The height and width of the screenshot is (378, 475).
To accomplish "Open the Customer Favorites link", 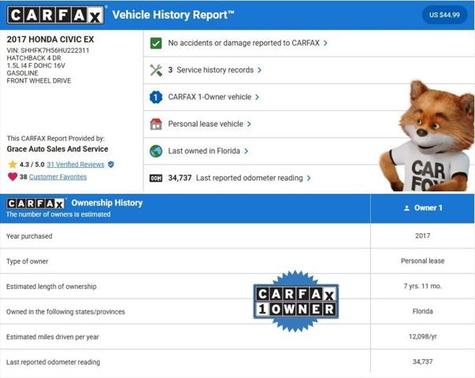I will click(58, 177).
